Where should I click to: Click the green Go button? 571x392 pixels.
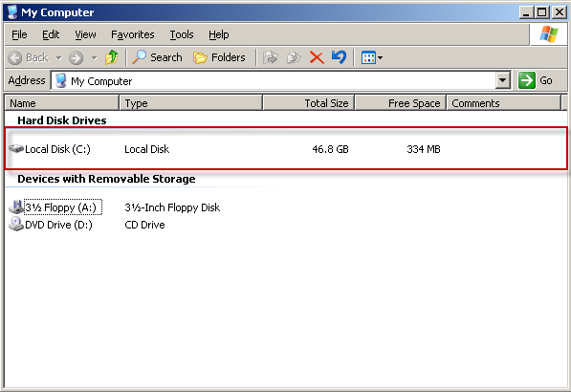[536, 80]
